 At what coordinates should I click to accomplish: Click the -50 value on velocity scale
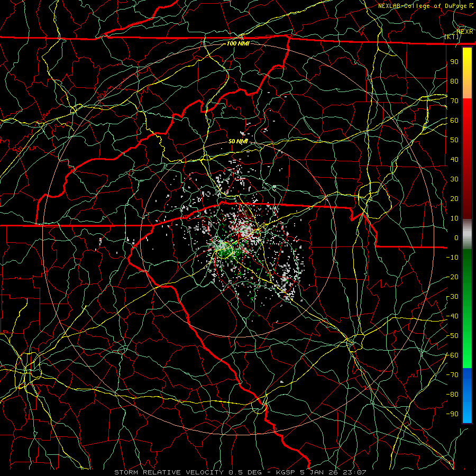[452, 336]
